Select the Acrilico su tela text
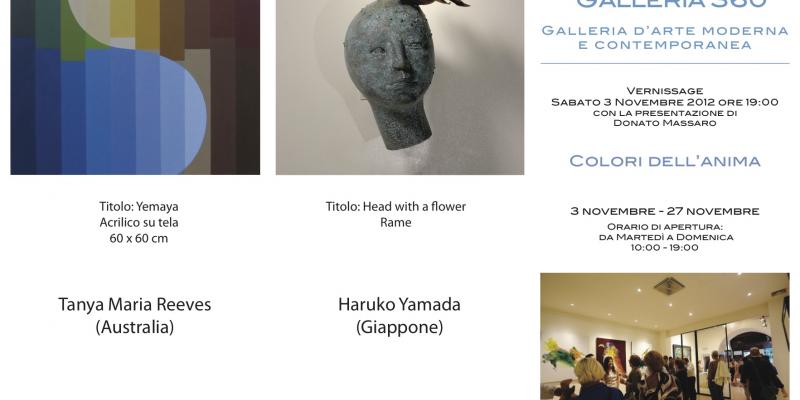 [139, 222]
